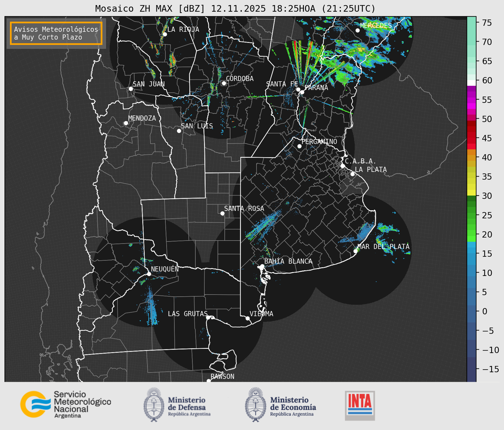Click the yellow 30 dBZ color band
Image resolution: width=504 pixels, height=430 pixels.
click(x=471, y=193)
